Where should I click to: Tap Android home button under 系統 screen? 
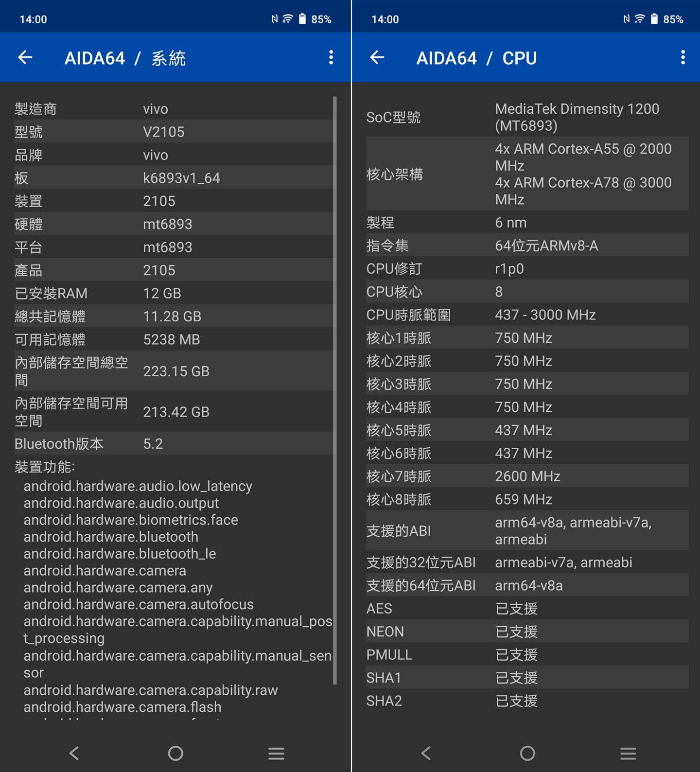pyautogui.click(x=175, y=754)
